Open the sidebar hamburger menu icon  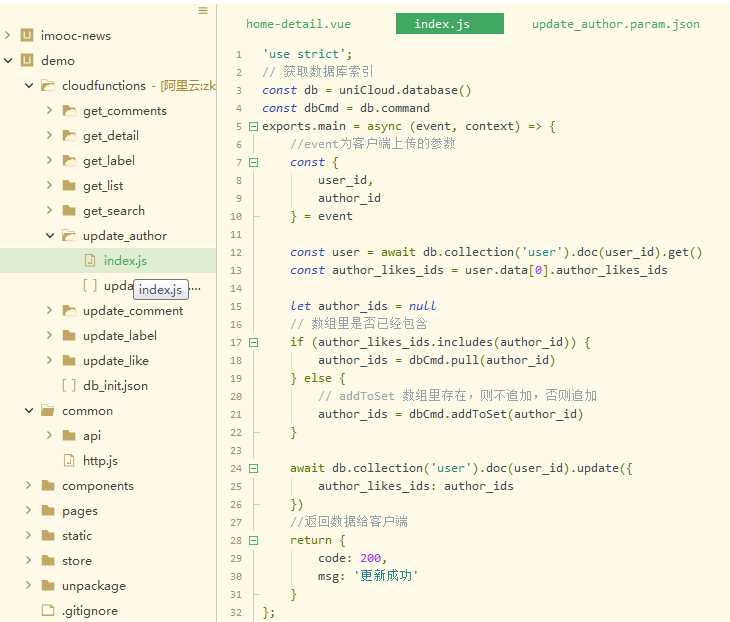(x=203, y=10)
